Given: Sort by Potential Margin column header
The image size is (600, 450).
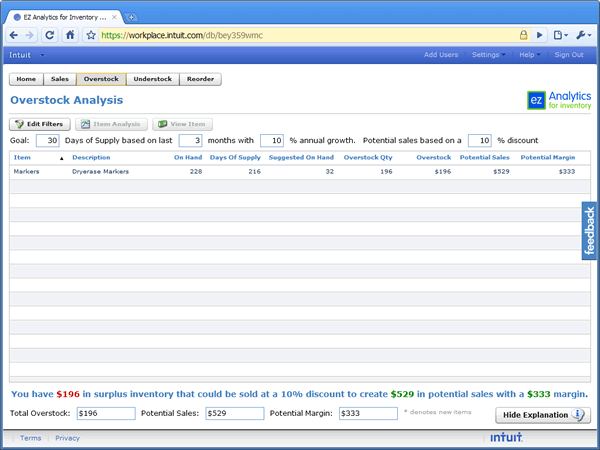Looking at the screenshot, I should pos(548,157).
